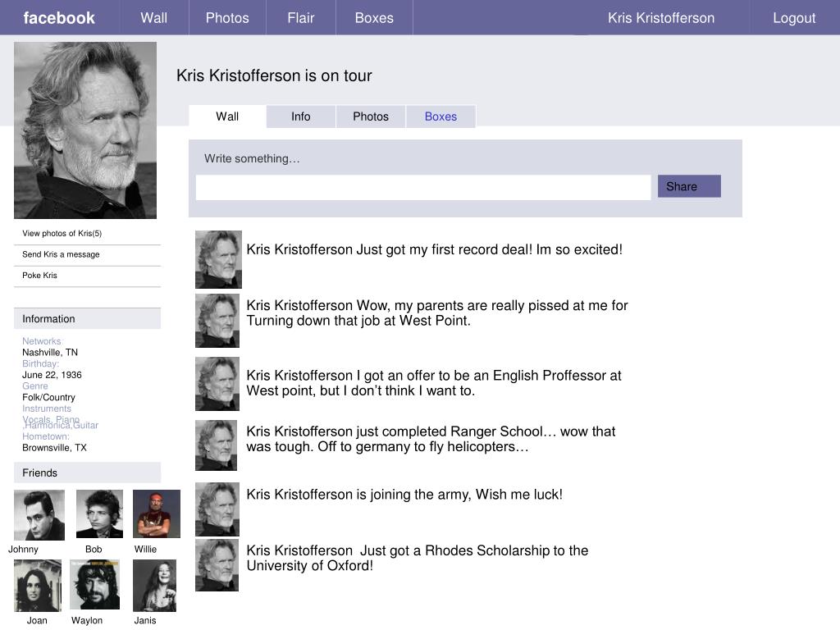The height and width of the screenshot is (630, 840).
Task: Select Janis's friend picture
Action: pos(154,586)
